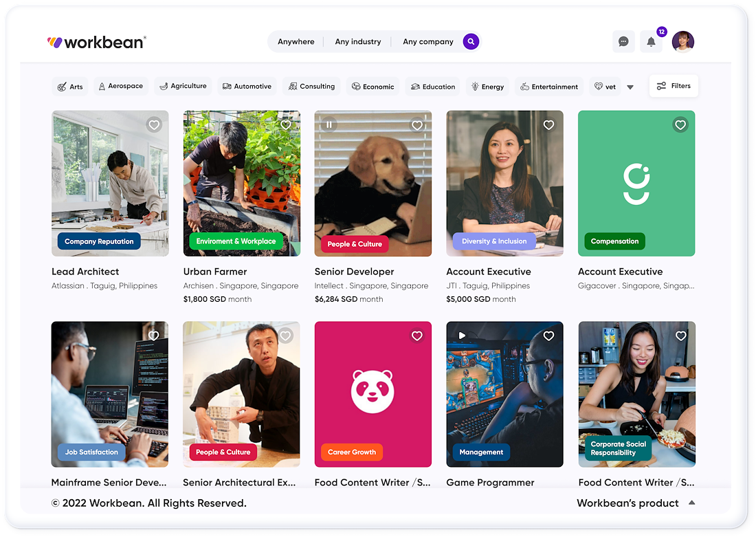Open the Any company selector
Image resolution: width=756 pixels, height=537 pixels.
(x=428, y=41)
